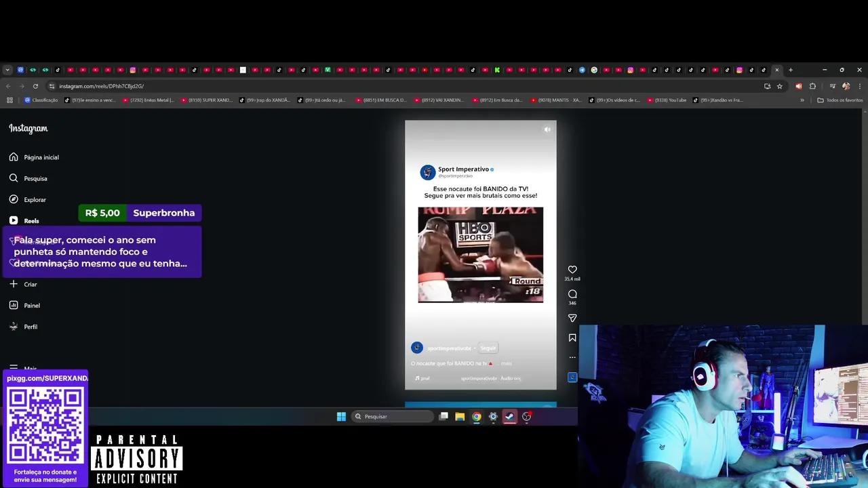Open File Explorer on taskbar
Viewport: 868px width, 488px height.
coord(460,417)
